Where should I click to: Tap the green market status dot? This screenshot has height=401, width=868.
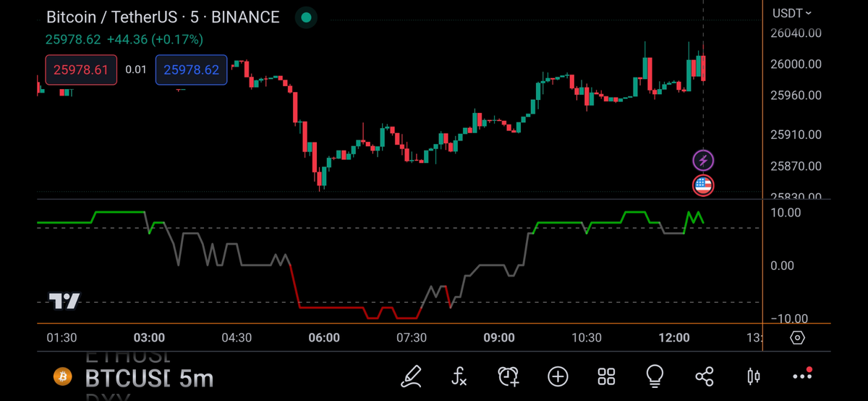coord(307,17)
